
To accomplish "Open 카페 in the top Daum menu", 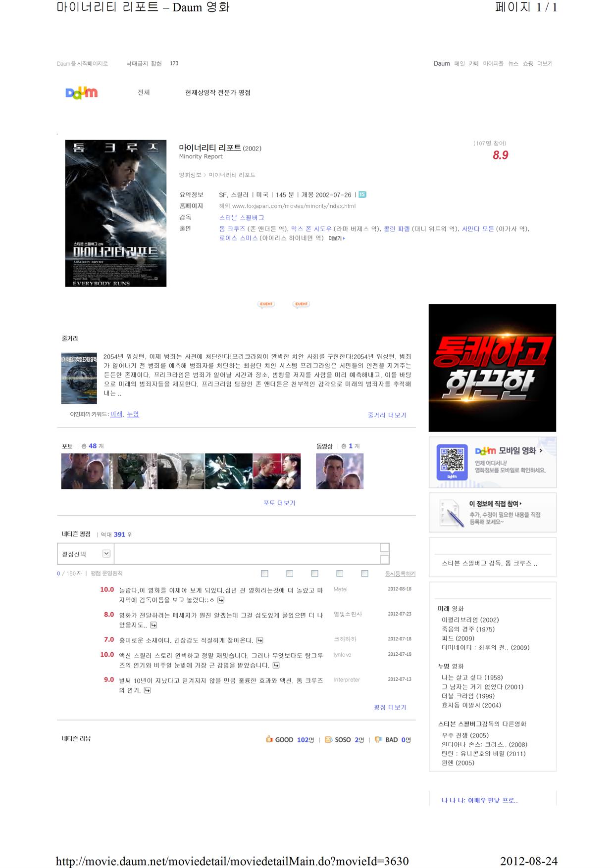I will (x=474, y=64).
